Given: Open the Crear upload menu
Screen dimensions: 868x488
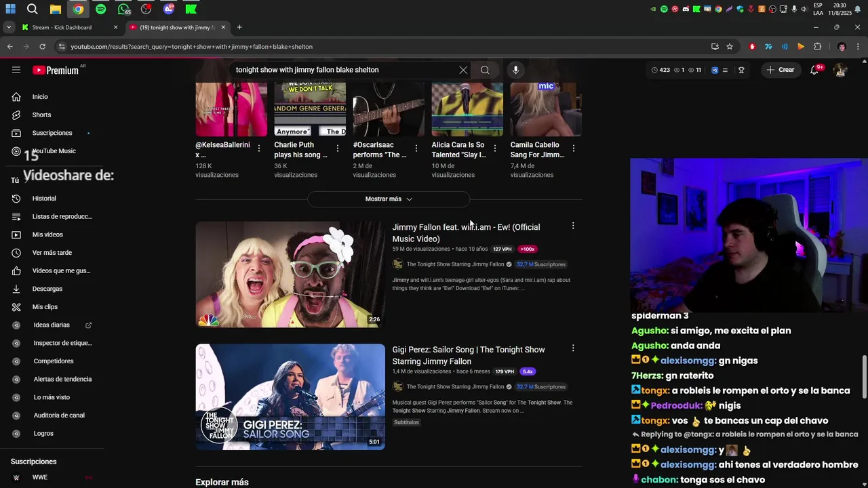Looking at the screenshot, I should (x=780, y=70).
